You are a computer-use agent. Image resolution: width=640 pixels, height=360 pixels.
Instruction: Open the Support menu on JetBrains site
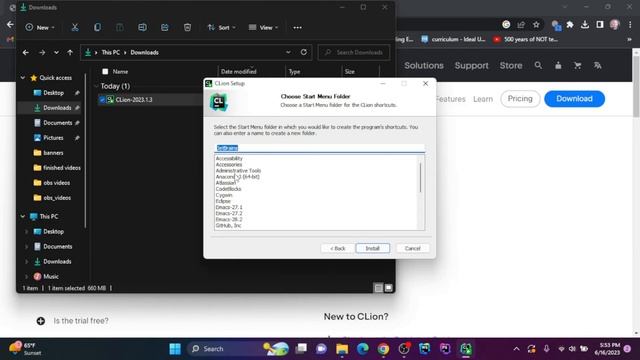471,65
